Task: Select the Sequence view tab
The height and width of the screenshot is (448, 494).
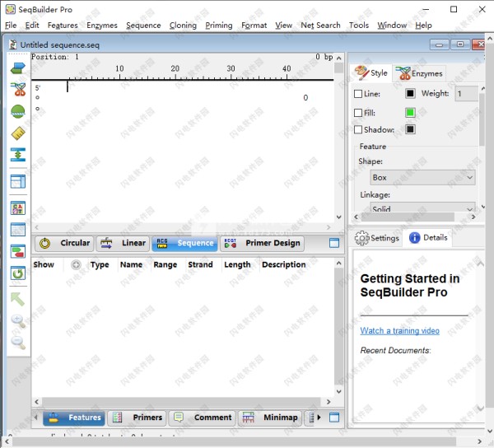Action: tap(184, 243)
